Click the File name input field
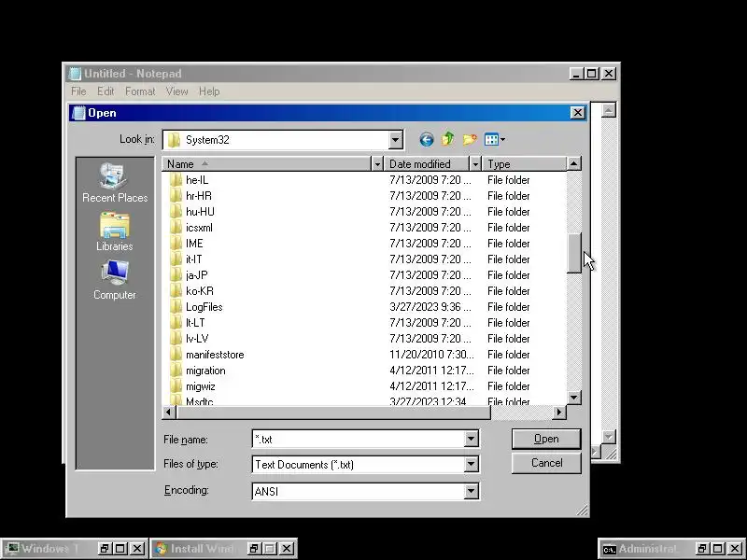747x560 pixels. 359,439
